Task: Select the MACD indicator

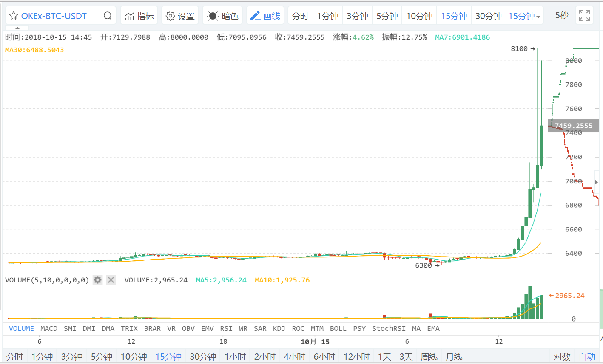Action: (x=49, y=329)
